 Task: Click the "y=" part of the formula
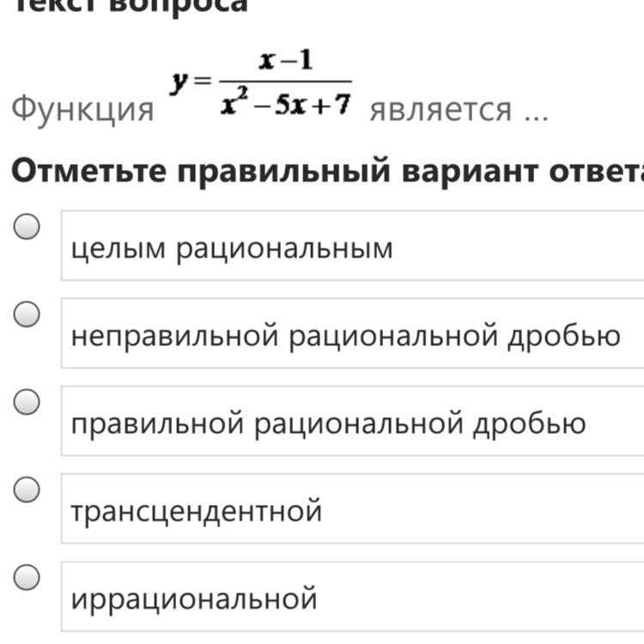[x=190, y=82]
